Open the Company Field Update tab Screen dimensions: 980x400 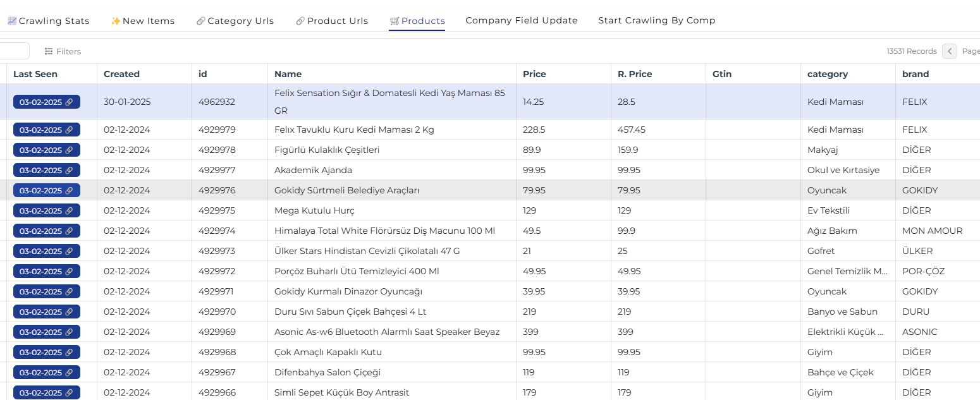(522, 20)
